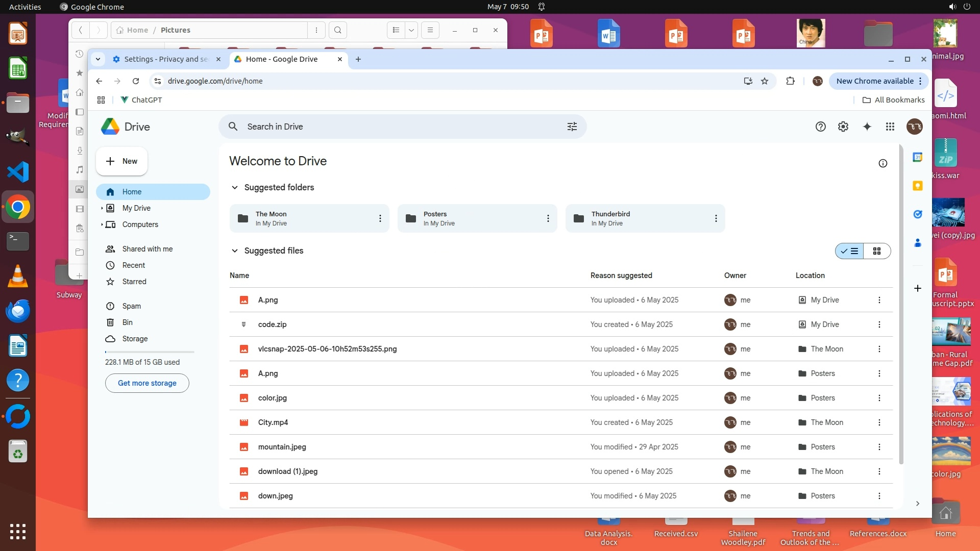This screenshot has height=551, width=980.
Task: Click the Gemini sparkle icon
Action: [867, 127]
